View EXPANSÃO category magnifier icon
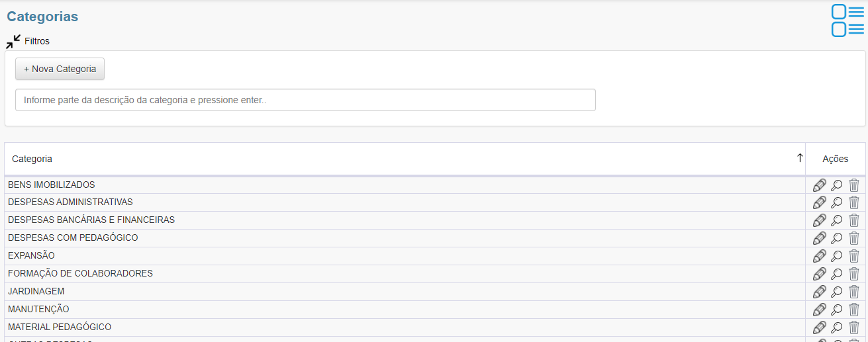Image resolution: width=868 pixels, height=342 pixels. 837,256
